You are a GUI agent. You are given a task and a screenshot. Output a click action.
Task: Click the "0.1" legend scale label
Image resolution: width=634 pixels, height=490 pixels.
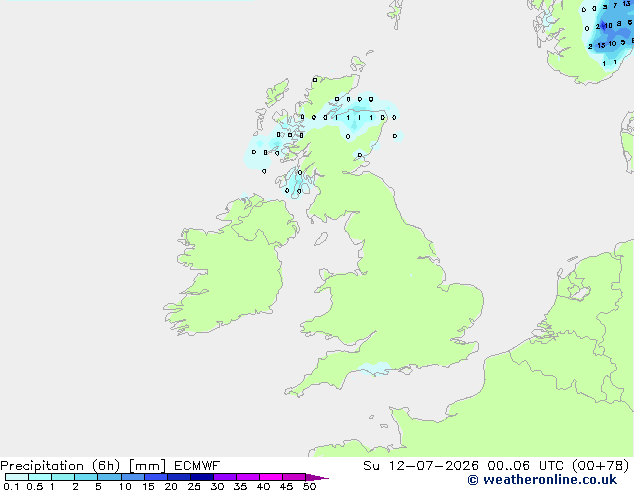click(x=11, y=486)
